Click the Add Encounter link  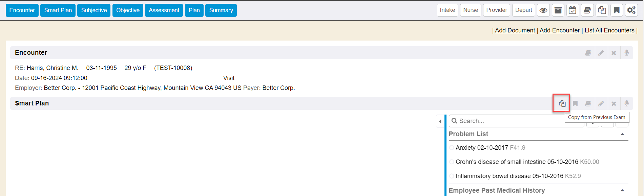559,30
